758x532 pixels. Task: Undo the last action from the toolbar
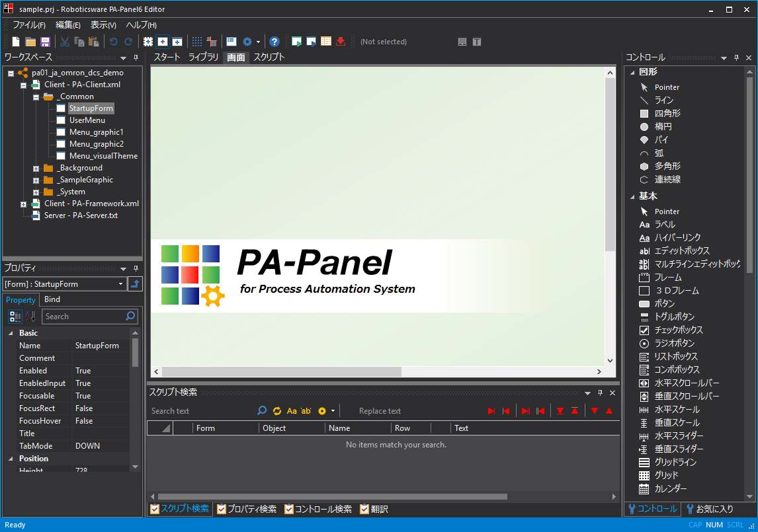(114, 42)
